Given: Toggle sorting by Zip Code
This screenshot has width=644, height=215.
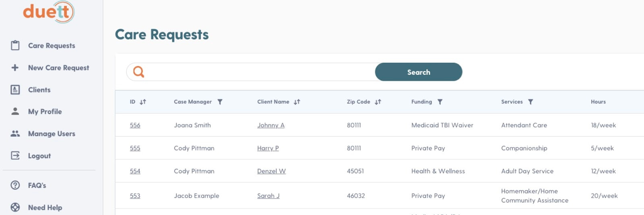Looking at the screenshot, I should (x=378, y=102).
